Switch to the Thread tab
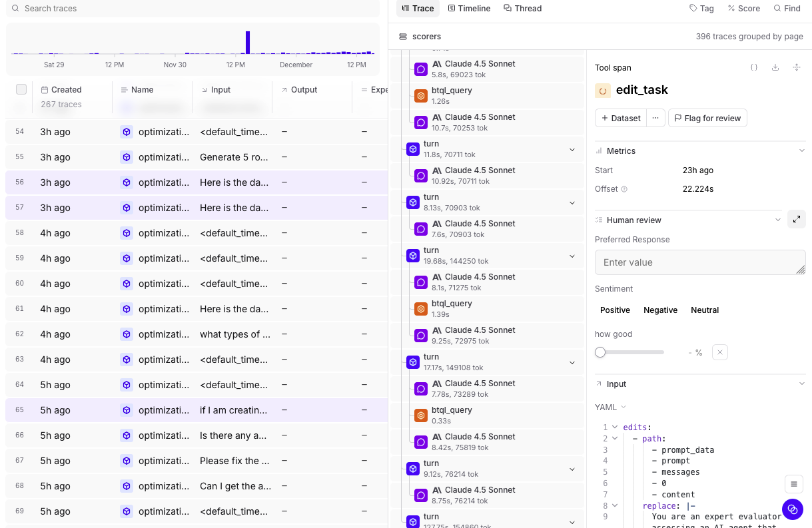 coord(523,9)
